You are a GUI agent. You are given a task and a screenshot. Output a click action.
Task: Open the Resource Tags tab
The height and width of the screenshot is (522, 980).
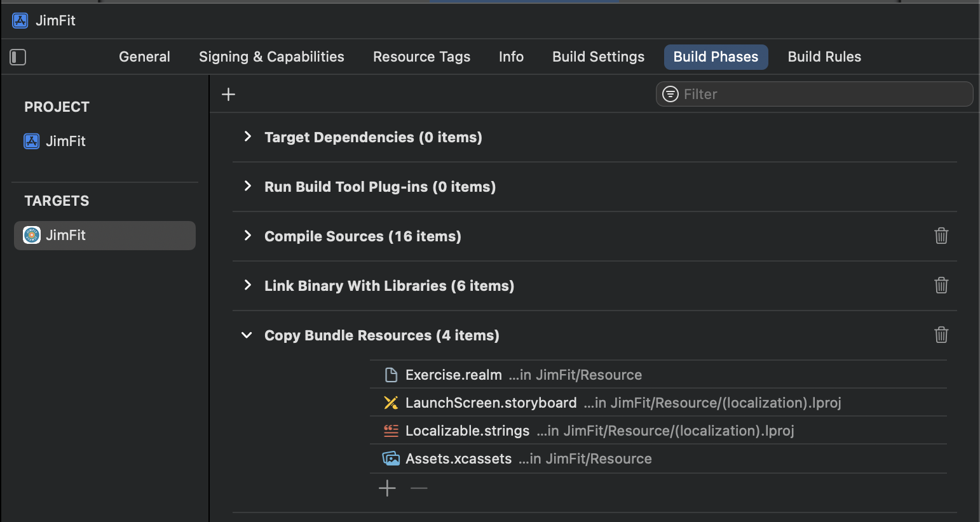pyautogui.click(x=421, y=57)
